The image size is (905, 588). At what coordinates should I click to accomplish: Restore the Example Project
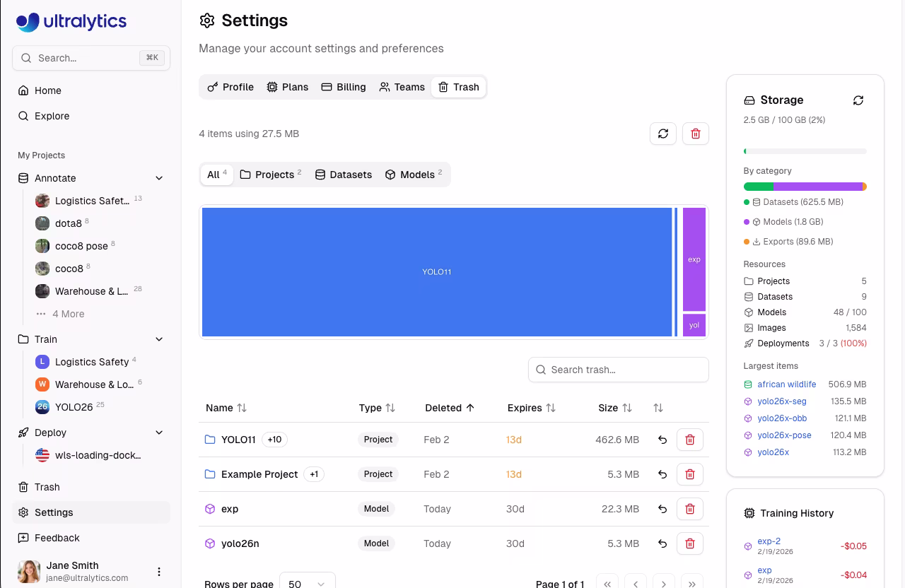662,474
